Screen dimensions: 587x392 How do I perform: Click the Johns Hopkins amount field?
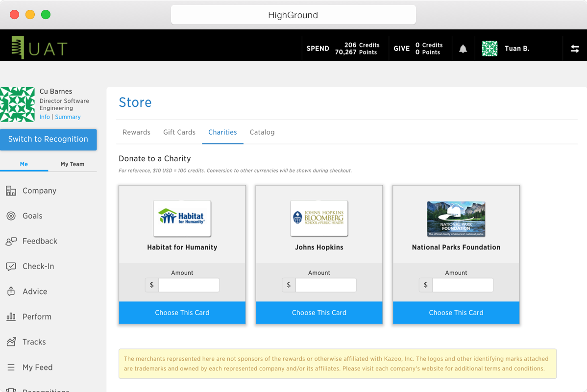[326, 285]
